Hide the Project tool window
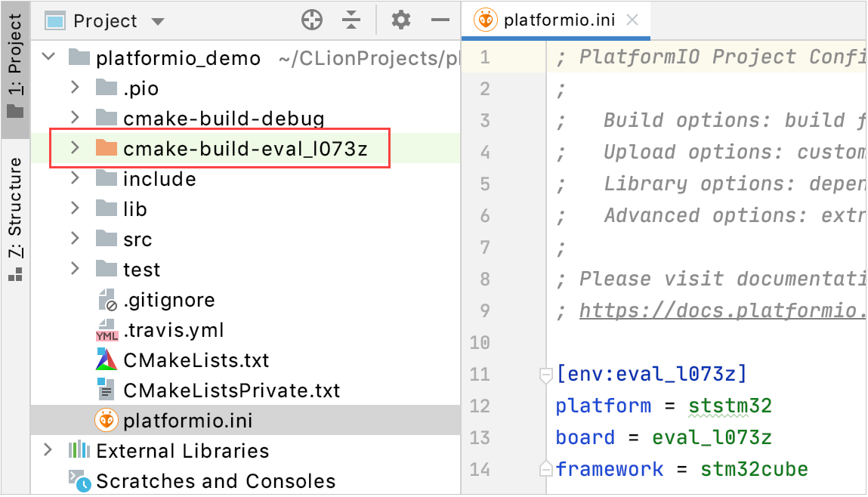This screenshot has height=497, width=868. pyautogui.click(x=440, y=20)
